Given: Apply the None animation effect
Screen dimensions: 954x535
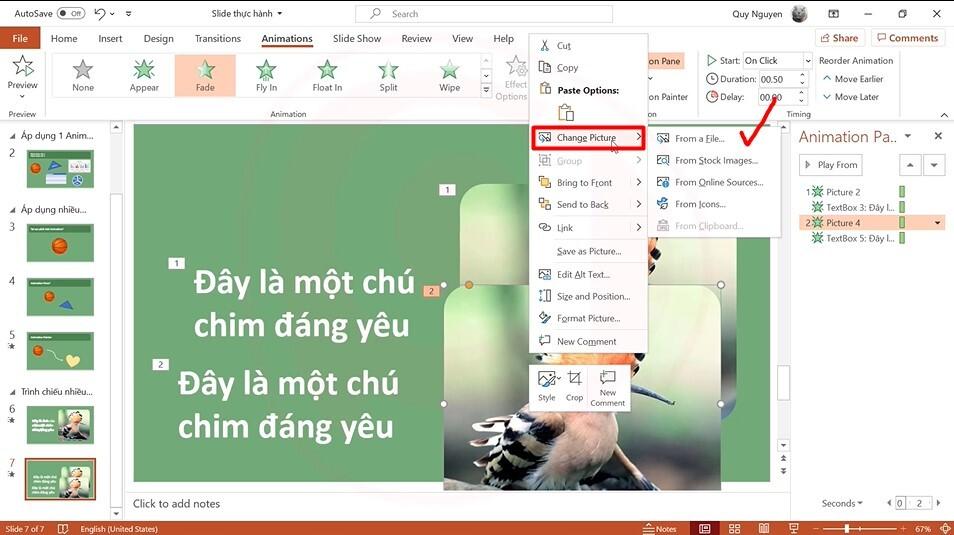Looking at the screenshot, I should [83, 75].
